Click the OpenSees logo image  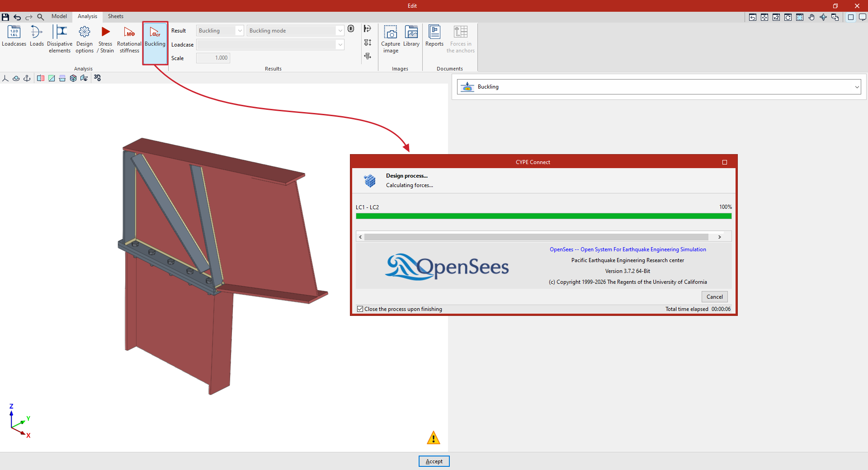coord(447,267)
